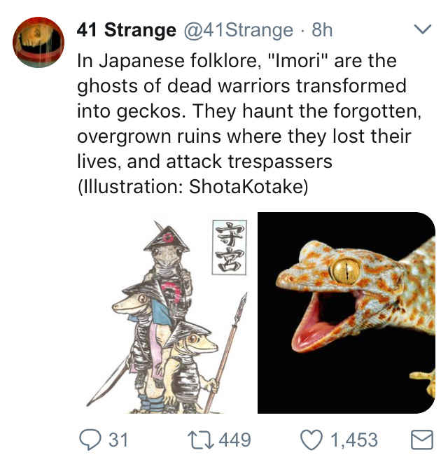The image size is (448, 476).
Task: Click the spear in the illustration
Action: 226,352
